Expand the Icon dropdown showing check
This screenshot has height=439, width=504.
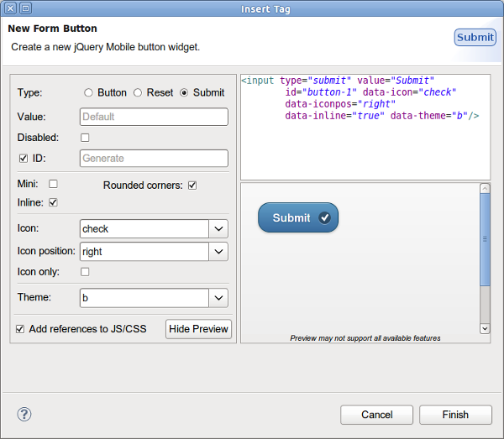[x=218, y=228]
